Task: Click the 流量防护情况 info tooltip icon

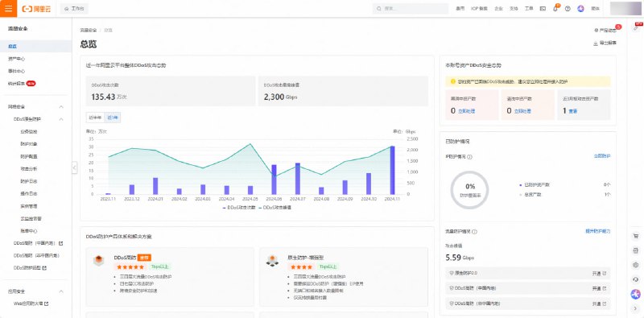Action: 474,232
